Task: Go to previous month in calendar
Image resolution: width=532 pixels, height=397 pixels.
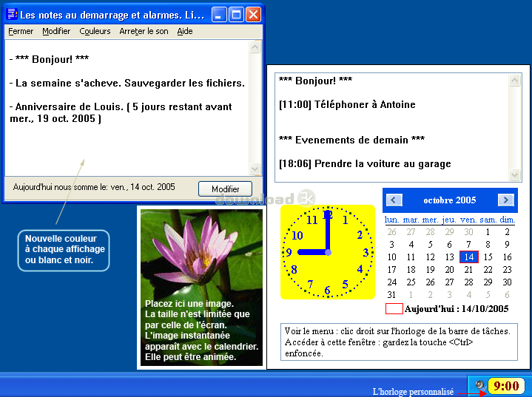Action: (x=395, y=200)
